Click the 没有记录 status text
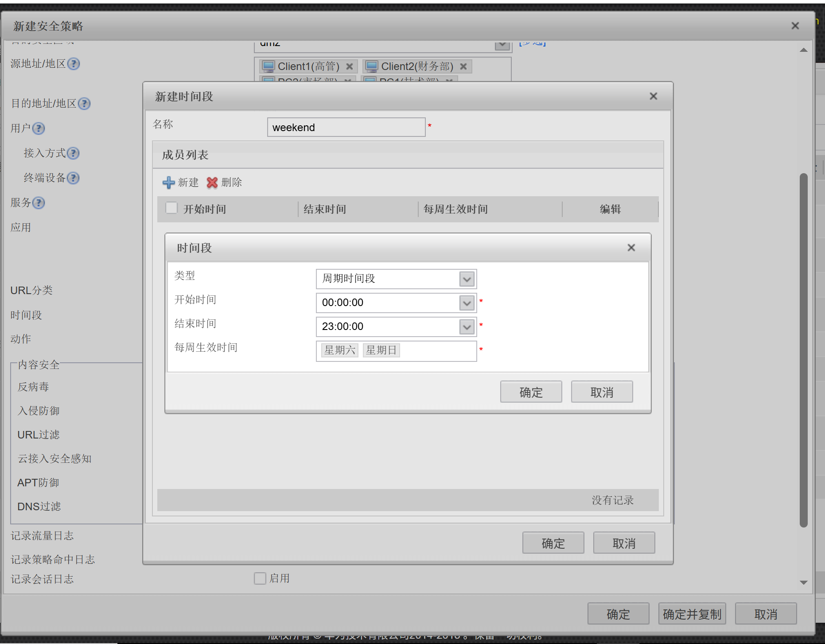The height and width of the screenshot is (644, 825). coord(613,500)
